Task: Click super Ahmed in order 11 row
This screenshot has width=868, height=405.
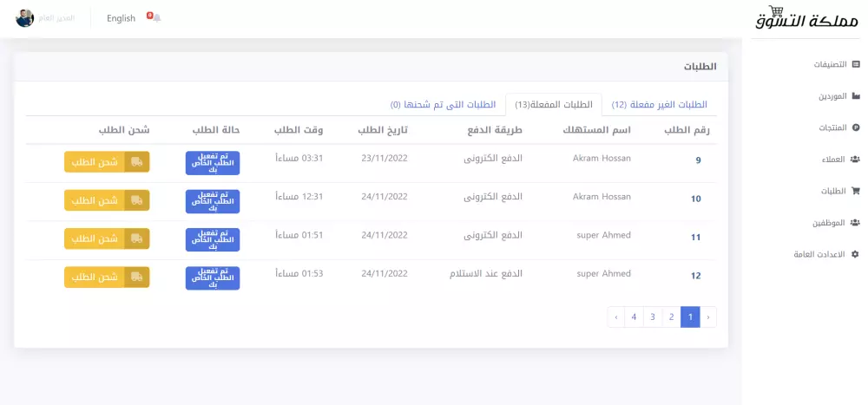Action: tap(603, 235)
